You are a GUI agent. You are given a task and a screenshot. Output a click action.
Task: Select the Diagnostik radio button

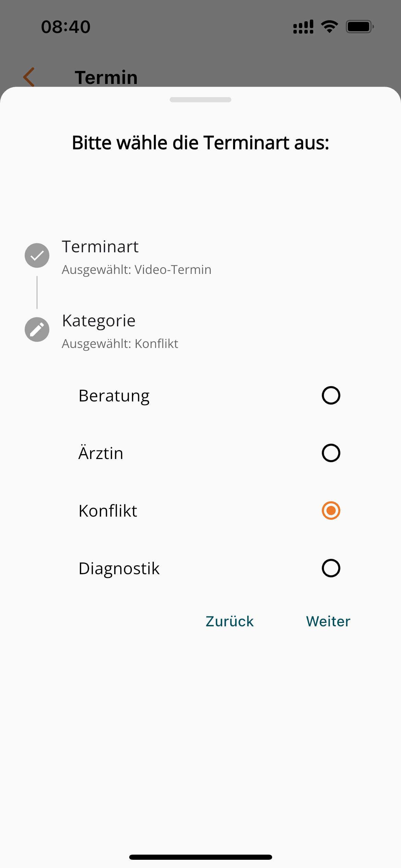331,568
